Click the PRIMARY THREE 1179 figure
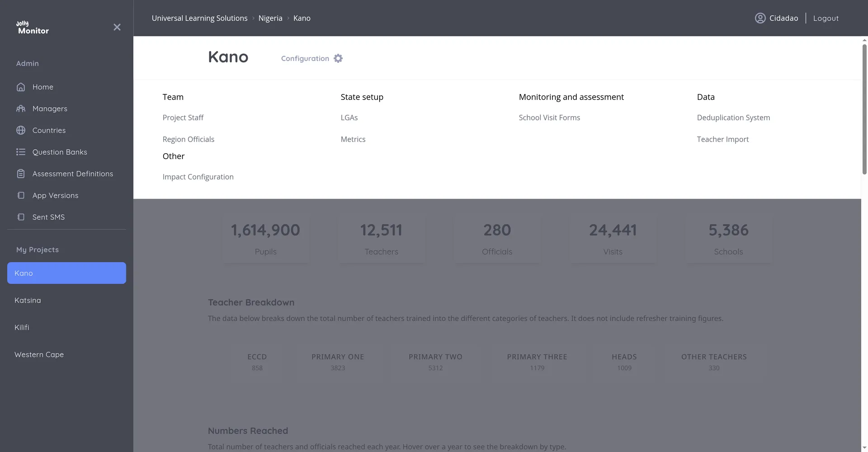This screenshot has height=452, width=868. click(537, 362)
